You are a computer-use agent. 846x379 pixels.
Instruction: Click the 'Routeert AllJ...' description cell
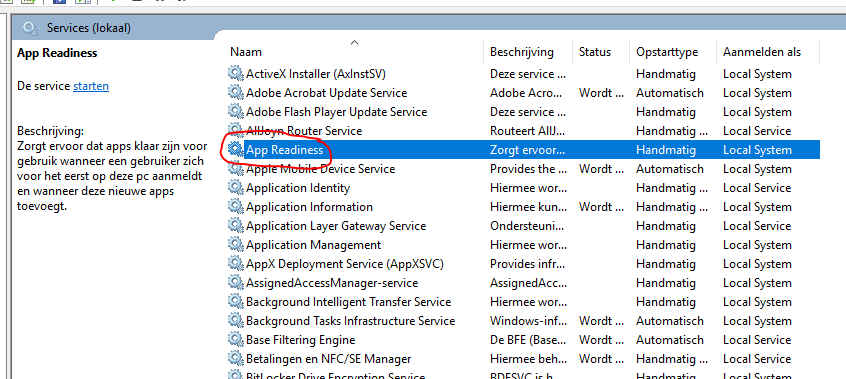[528, 130]
